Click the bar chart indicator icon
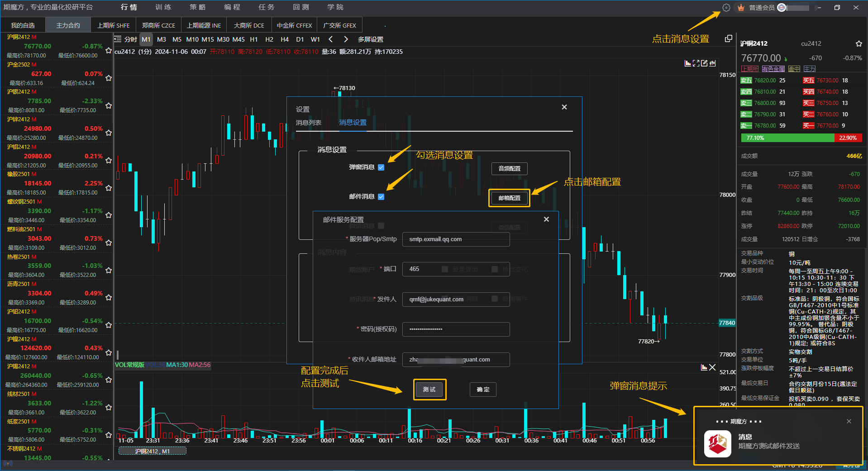This screenshot has height=471, width=868. (x=688, y=63)
